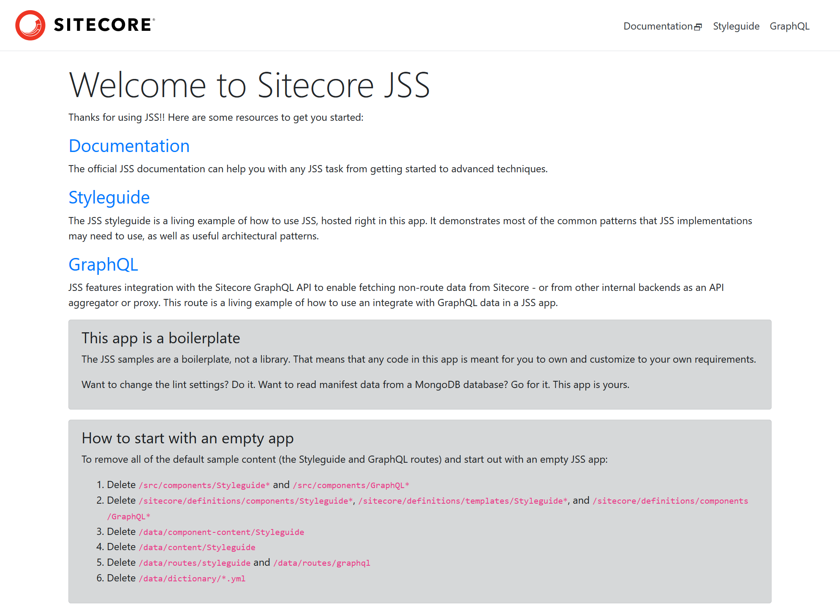
Task: Click the /data/component-content/Styleguide path
Action: [221, 532]
